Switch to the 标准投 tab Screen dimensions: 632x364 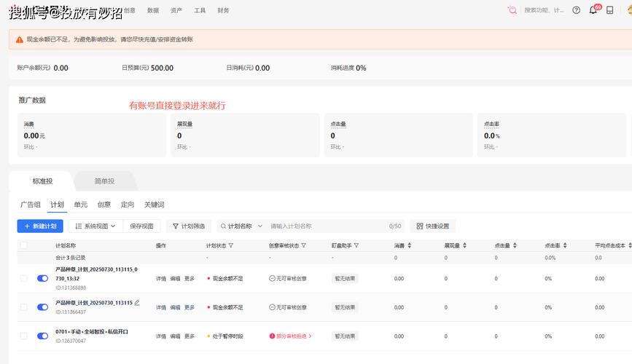[42, 181]
